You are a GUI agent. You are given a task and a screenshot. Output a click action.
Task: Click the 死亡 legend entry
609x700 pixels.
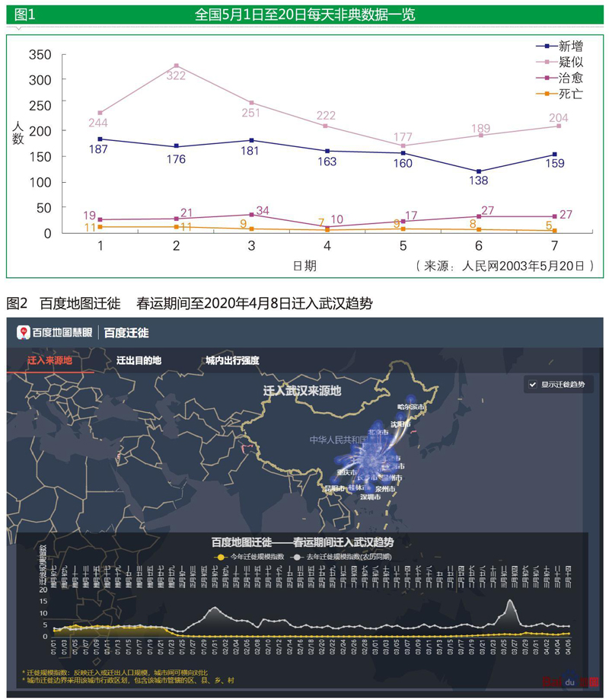560,94
